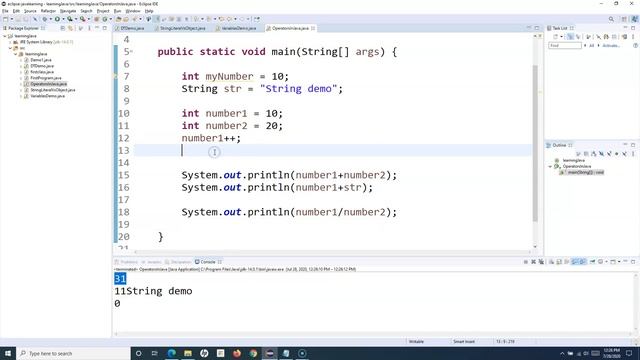Screen dimensions: 640x360
Task: Switch to the StringLiteralVsObject.java editor tab
Action: pos(182,28)
